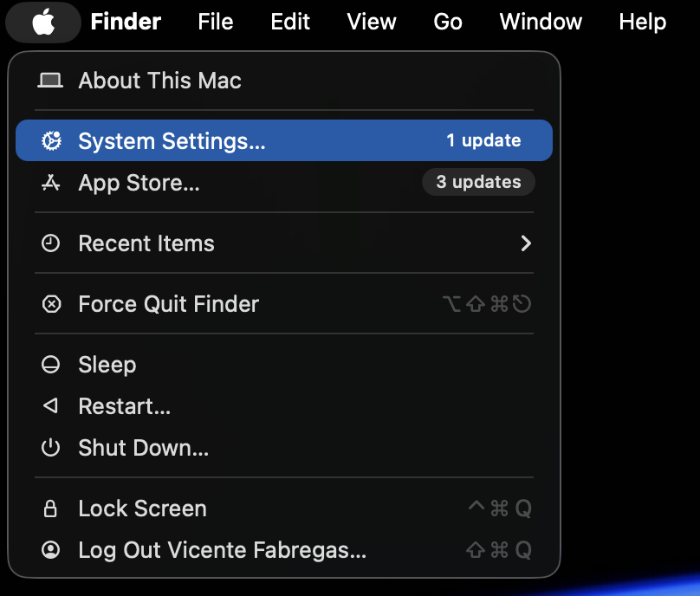Expand the Recent Items chevron arrow
Screen dimensions: 700x596
point(527,243)
